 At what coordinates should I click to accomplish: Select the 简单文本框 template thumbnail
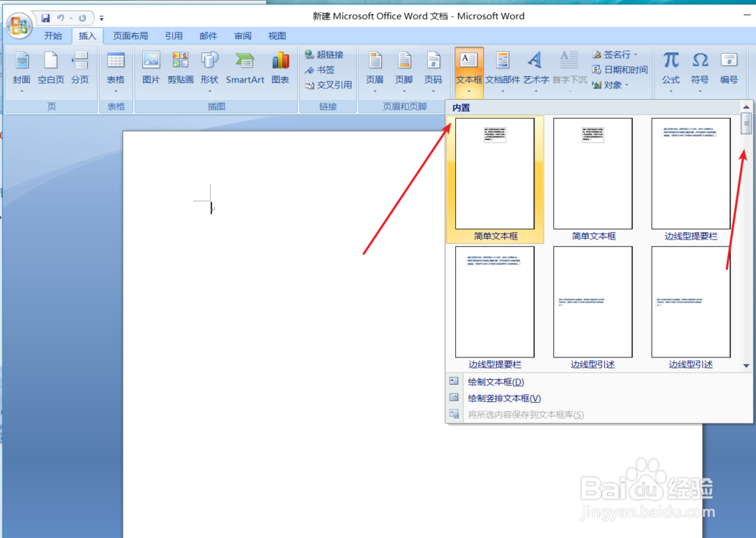click(x=494, y=175)
